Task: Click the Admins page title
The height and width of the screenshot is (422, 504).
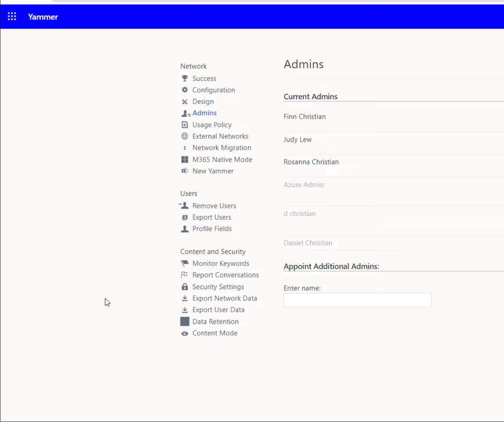Action: point(304,64)
